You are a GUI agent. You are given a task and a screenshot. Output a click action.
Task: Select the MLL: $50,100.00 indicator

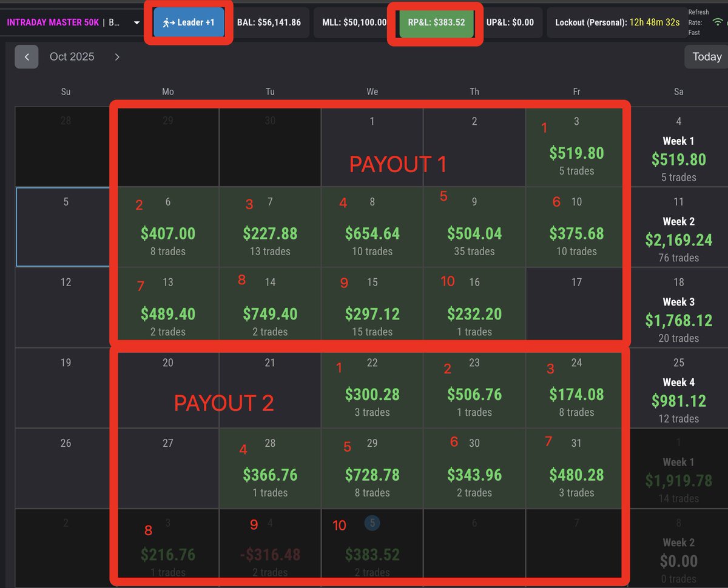coord(354,22)
